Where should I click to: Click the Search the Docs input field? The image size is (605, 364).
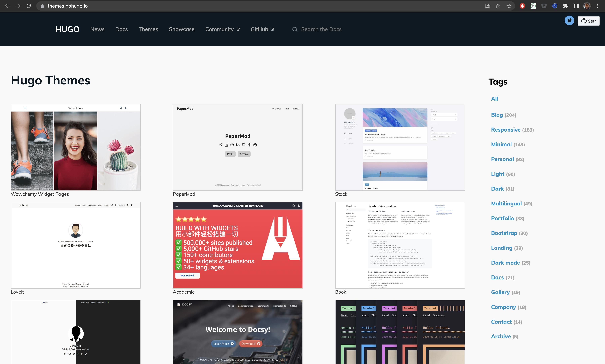click(x=322, y=29)
